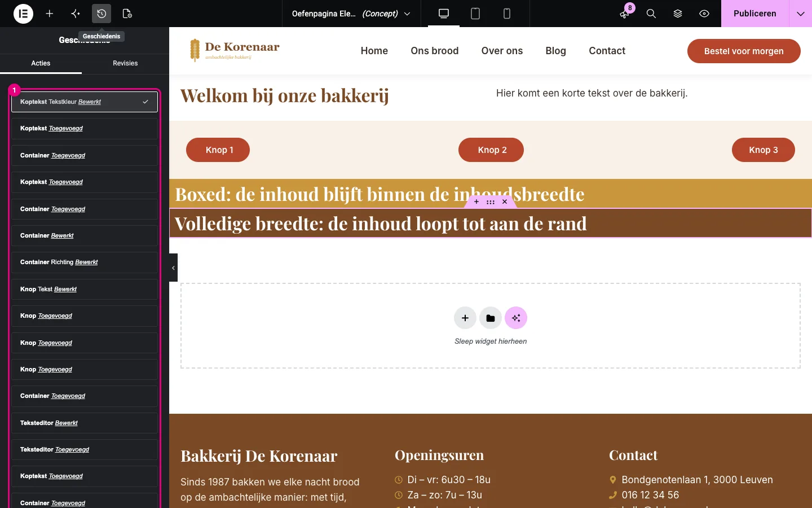Switch to desktop preview mode
Viewport: 812px width, 508px height.
coord(444,14)
